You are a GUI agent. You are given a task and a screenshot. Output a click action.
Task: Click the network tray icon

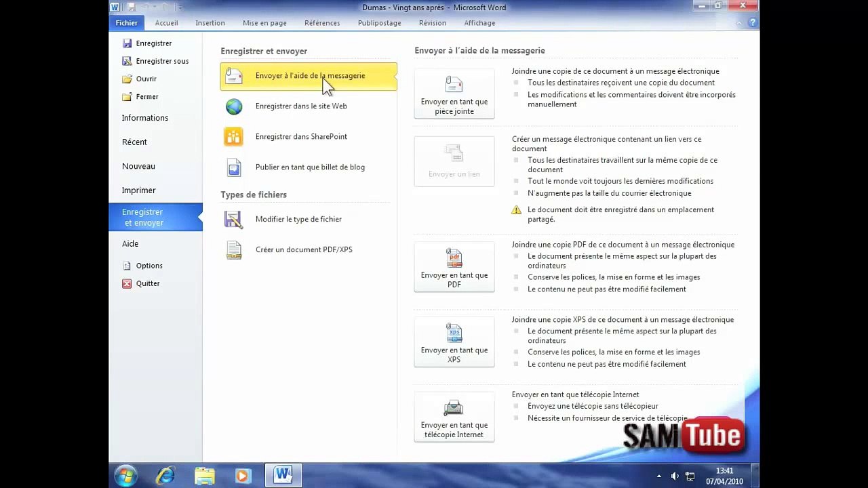pyautogui.click(x=690, y=476)
